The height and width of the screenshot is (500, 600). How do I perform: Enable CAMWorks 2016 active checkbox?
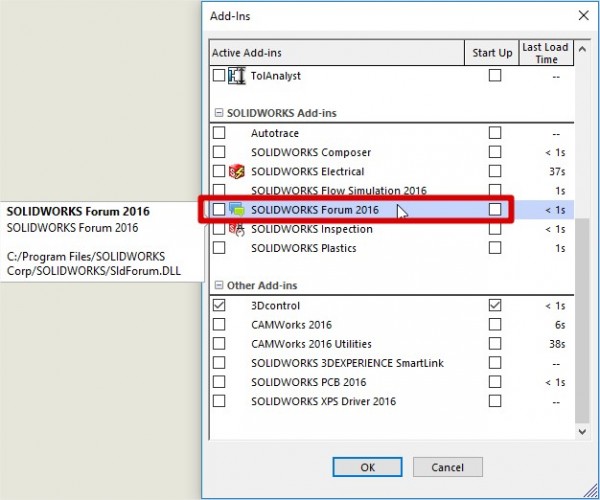click(x=219, y=324)
